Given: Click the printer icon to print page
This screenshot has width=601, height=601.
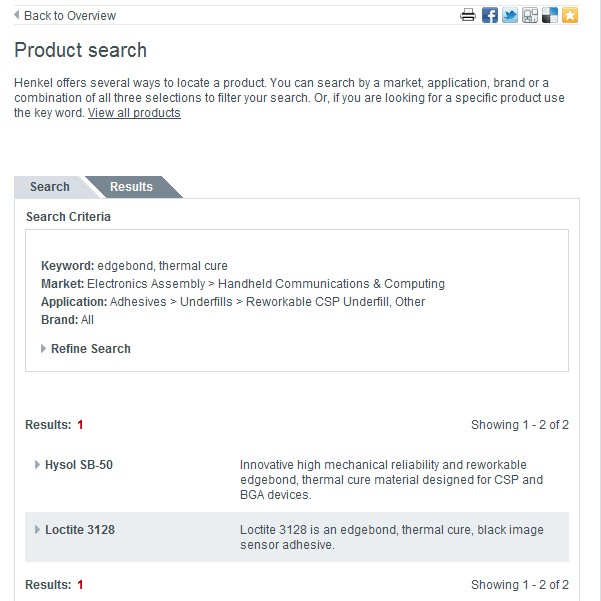Looking at the screenshot, I should pyautogui.click(x=468, y=16).
